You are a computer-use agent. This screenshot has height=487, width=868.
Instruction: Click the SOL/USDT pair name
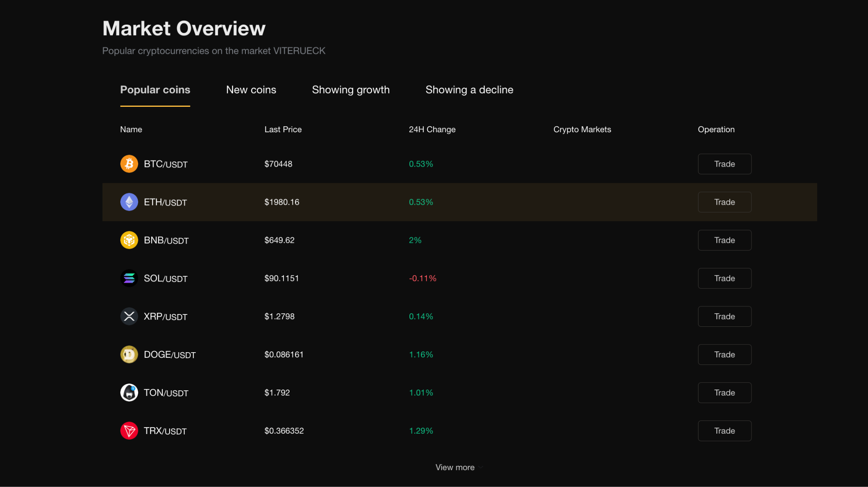pyautogui.click(x=166, y=278)
